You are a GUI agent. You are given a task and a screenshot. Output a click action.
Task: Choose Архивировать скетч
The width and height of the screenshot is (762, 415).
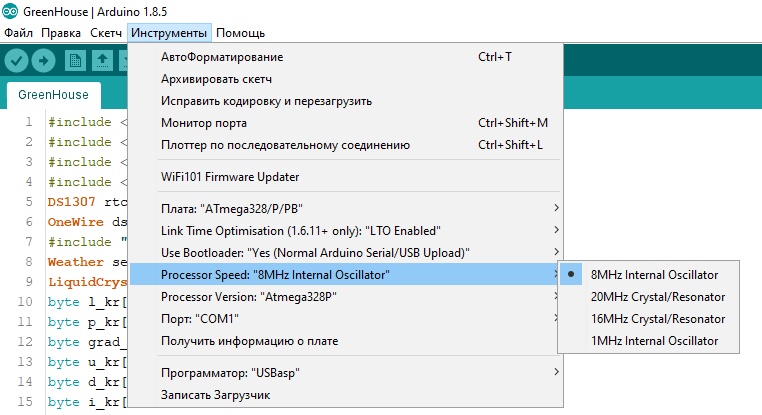pos(346,79)
